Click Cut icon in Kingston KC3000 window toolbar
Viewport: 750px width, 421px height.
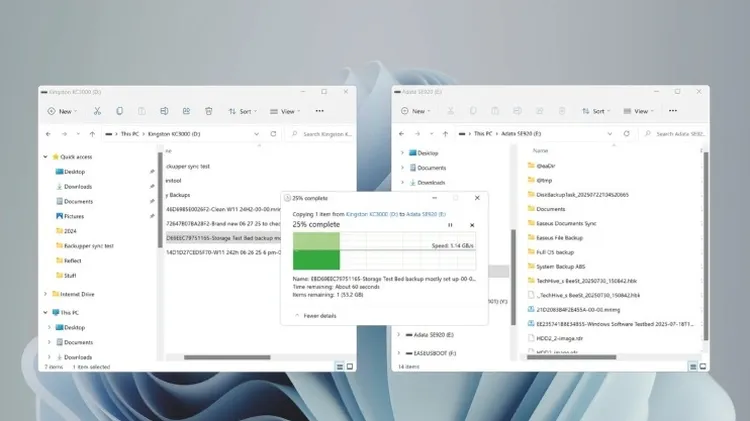click(x=97, y=111)
